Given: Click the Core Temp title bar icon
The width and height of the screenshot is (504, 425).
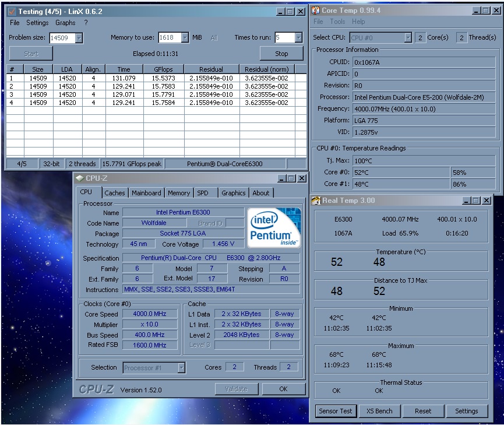Looking at the screenshot, I should [x=315, y=10].
